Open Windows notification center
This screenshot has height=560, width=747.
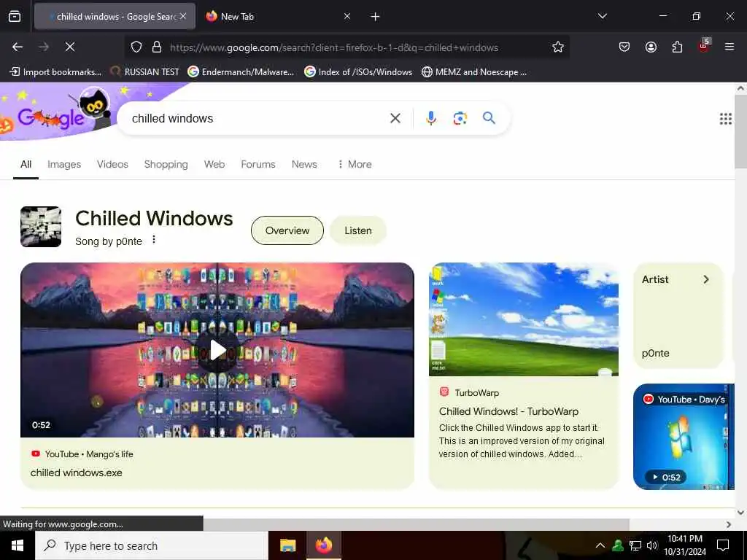723,545
